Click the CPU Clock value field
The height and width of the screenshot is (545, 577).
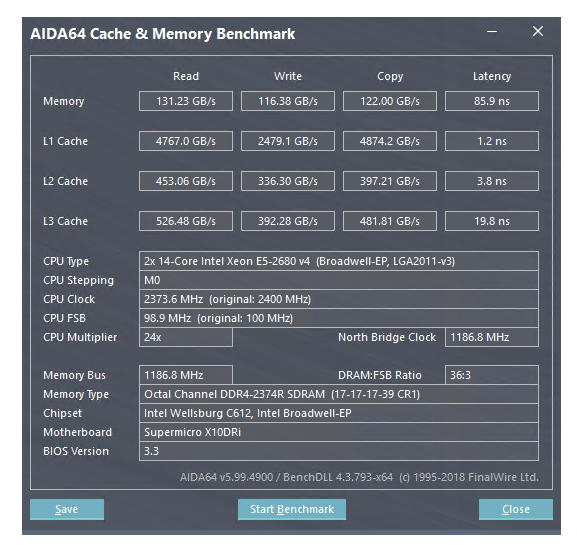coord(339,299)
